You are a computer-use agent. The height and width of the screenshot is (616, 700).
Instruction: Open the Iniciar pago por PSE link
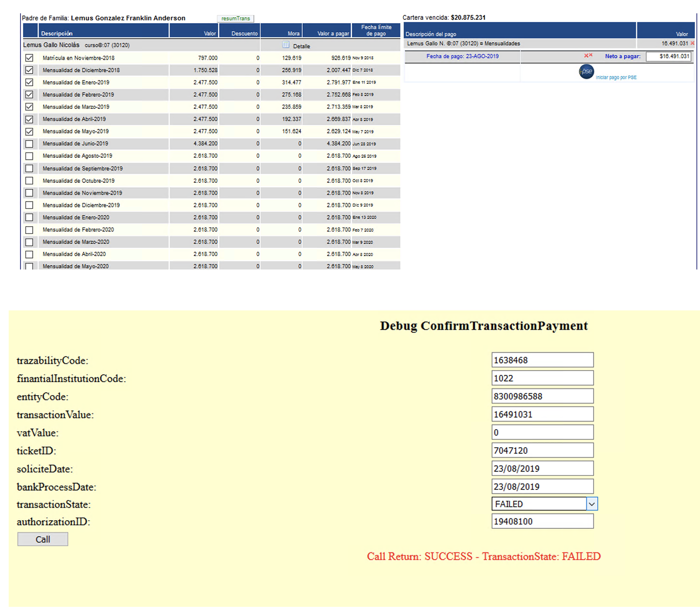(x=616, y=77)
